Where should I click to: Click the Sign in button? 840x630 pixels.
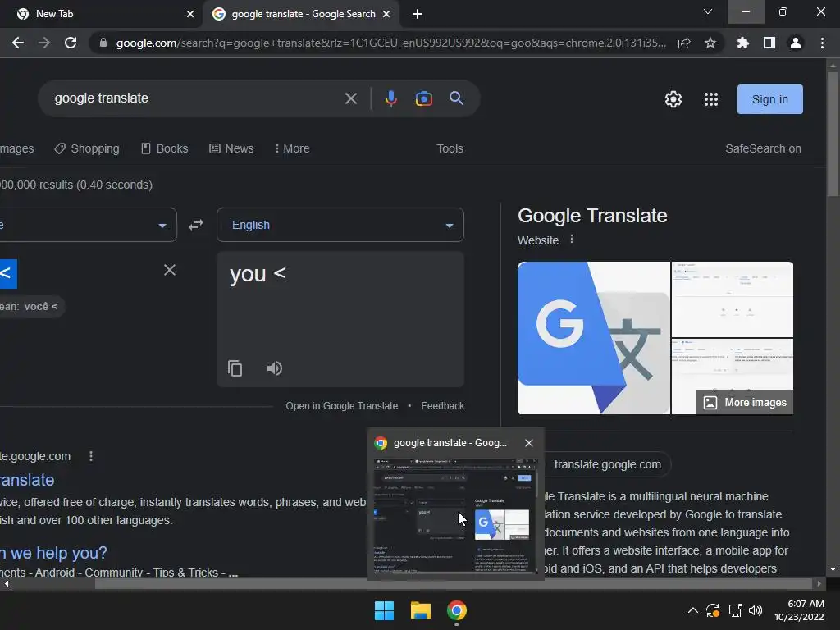tap(769, 99)
